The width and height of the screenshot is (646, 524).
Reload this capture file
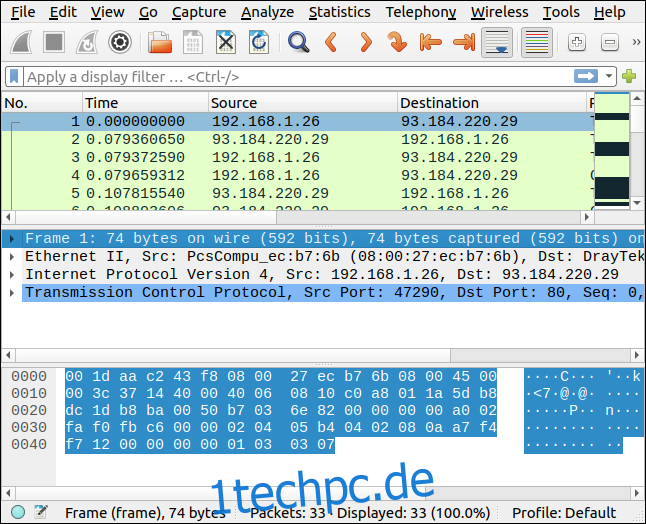tap(259, 42)
